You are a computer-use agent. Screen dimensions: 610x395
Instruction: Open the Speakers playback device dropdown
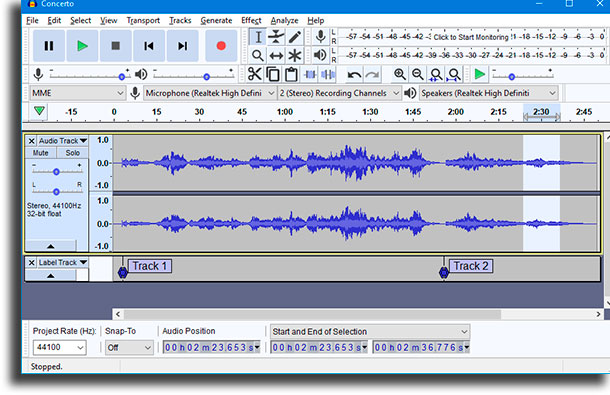coord(488,93)
